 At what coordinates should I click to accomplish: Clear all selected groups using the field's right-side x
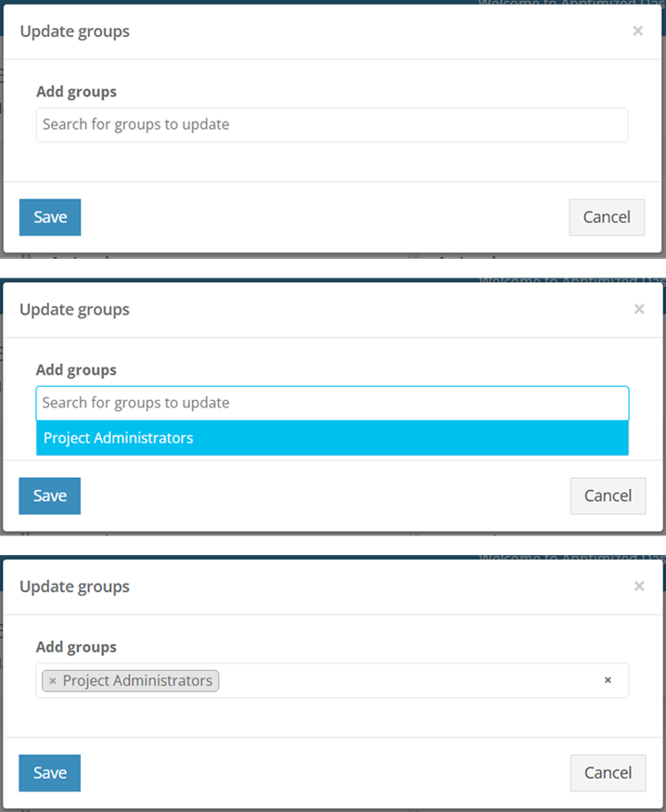tap(608, 680)
